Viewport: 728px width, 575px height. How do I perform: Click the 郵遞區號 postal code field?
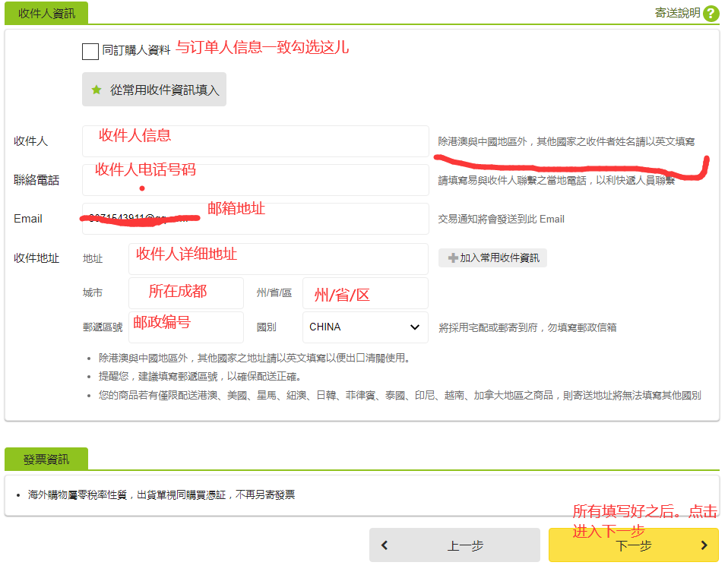185,327
